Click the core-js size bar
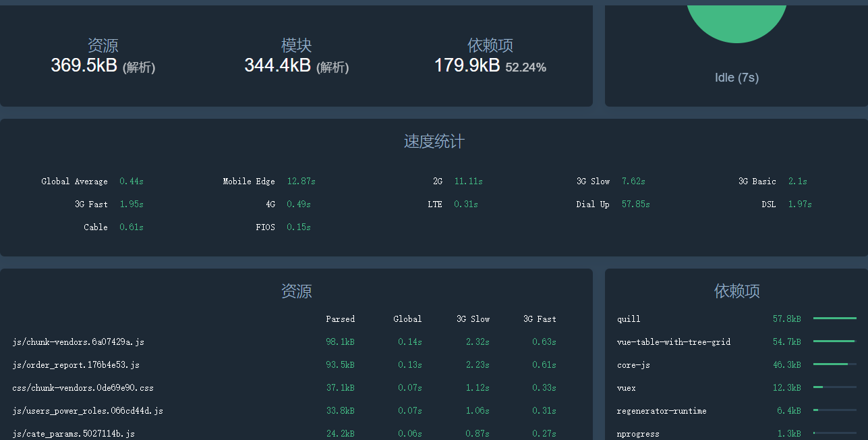The width and height of the screenshot is (868, 440). [835, 364]
